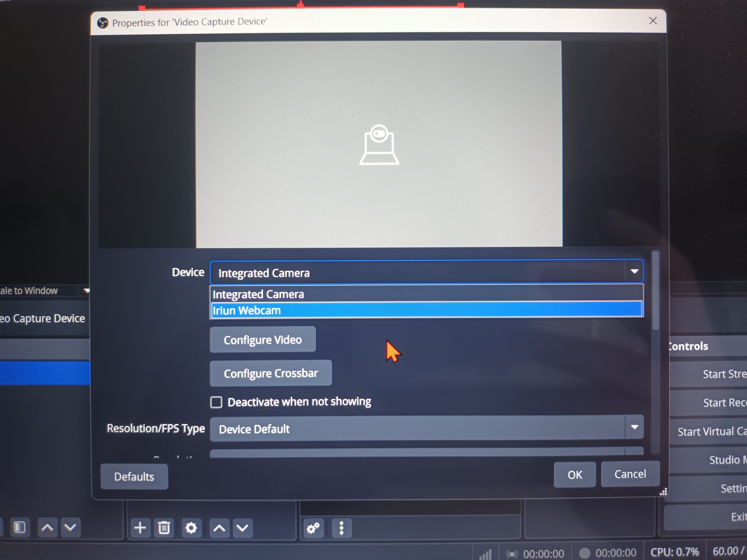Open the Device dropdown arrow
This screenshot has width=747, height=560.
click(x=634, y=272)
